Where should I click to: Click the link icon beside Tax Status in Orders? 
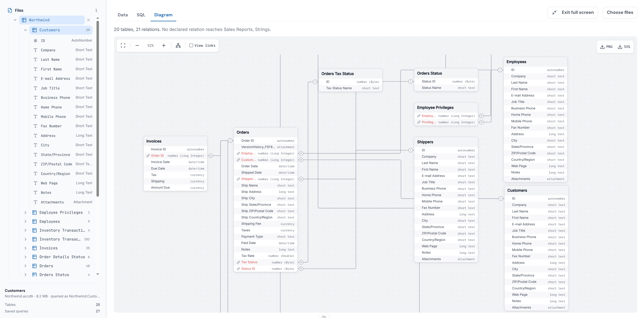[x=238, y=262]
